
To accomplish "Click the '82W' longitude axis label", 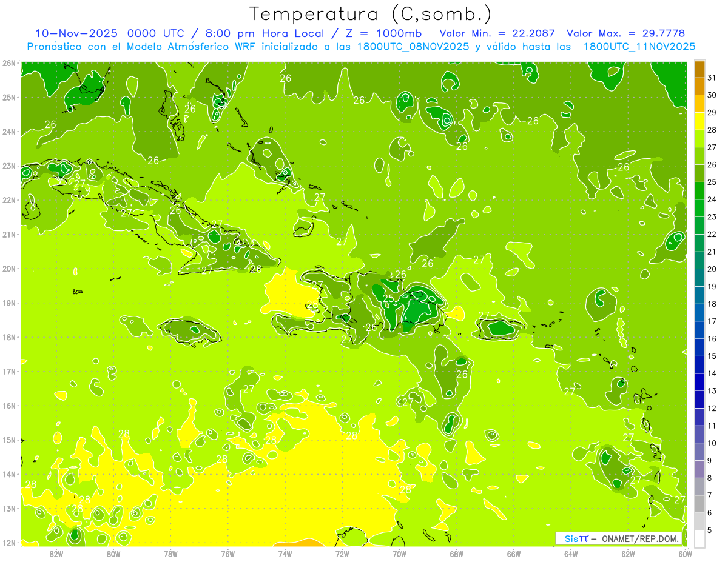I will [56, 554].
